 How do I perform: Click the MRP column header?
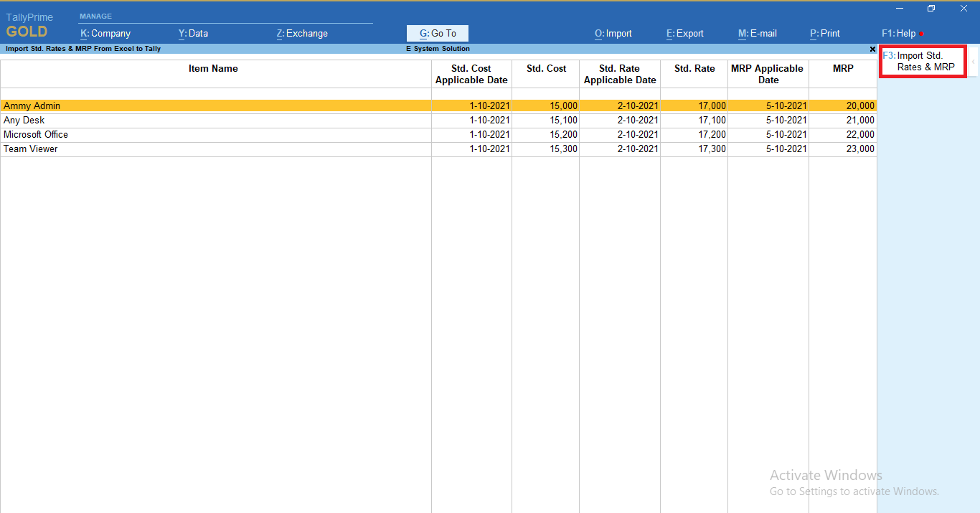pyautogui.click(x=843, y=68)
